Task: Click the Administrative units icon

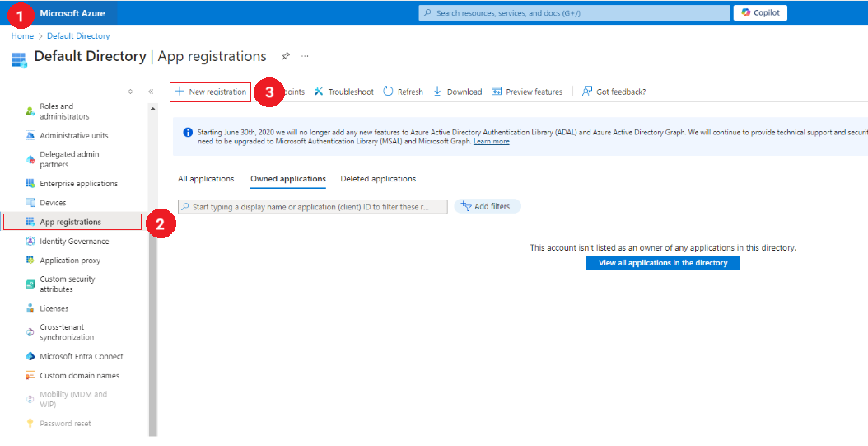Action: click(30, 136)
